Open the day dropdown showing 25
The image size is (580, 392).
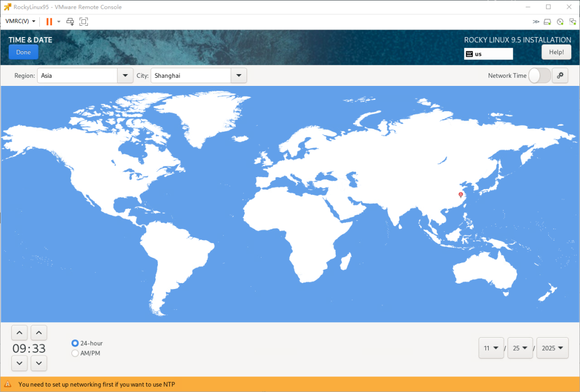(x=520, y=348)
